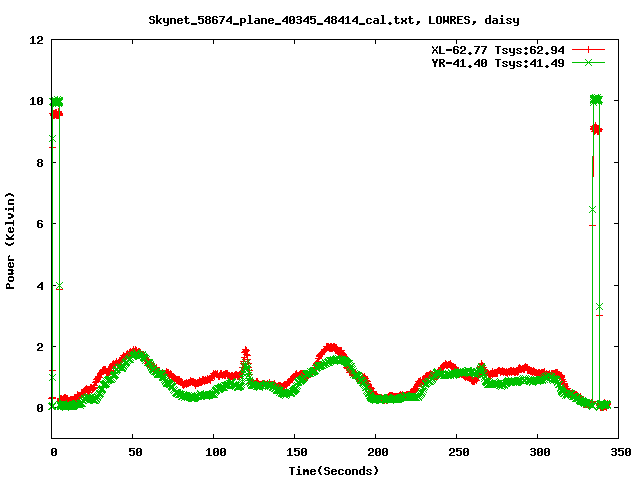Click y-axis tick label 2
The height and width of the screenshot is (480, 640).
click(40, 347)
